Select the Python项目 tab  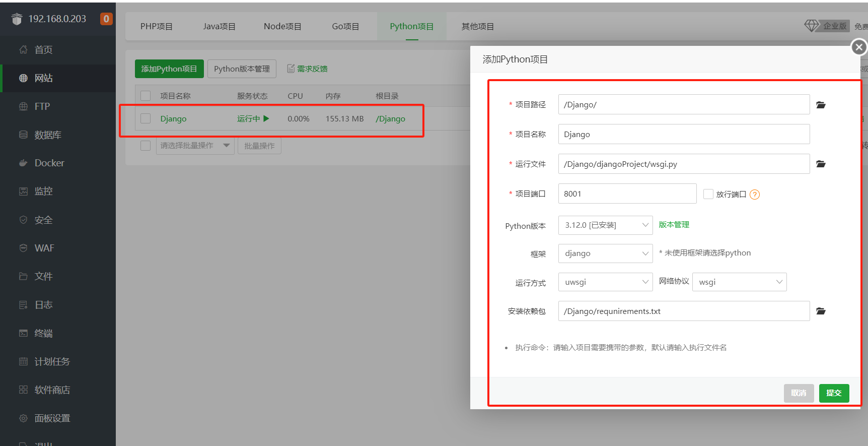(x=412, y=26)
